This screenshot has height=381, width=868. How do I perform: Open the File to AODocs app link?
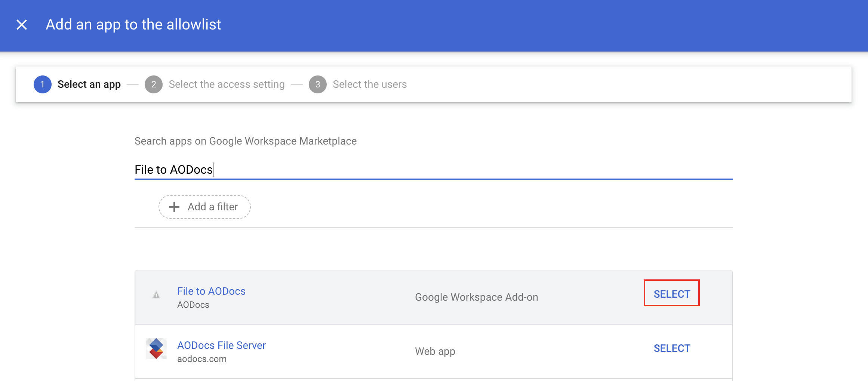click(212, 291)
